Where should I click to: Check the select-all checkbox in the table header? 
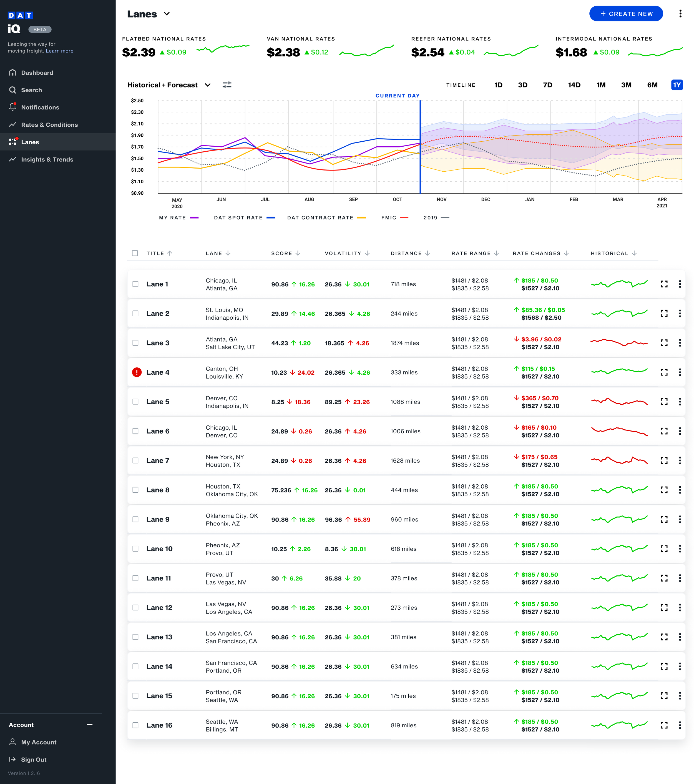(135, 253)
